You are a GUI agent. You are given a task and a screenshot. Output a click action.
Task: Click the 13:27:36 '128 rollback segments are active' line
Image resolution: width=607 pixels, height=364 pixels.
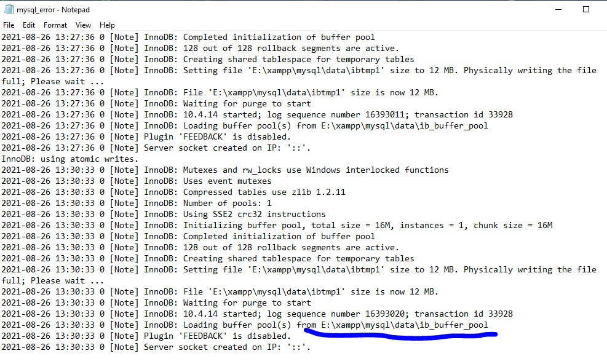[200, 49]
